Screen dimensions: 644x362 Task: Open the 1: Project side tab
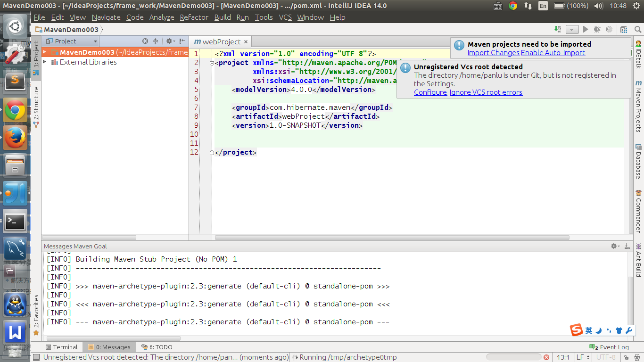pyautogui.click(x=36, y=58)
